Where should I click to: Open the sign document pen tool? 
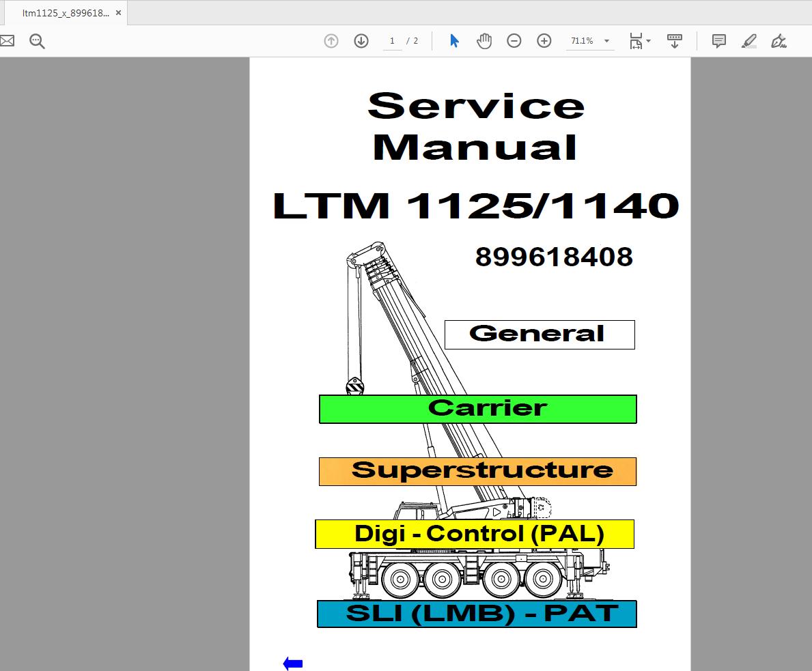pyautogui.click(x=779, y=41)
